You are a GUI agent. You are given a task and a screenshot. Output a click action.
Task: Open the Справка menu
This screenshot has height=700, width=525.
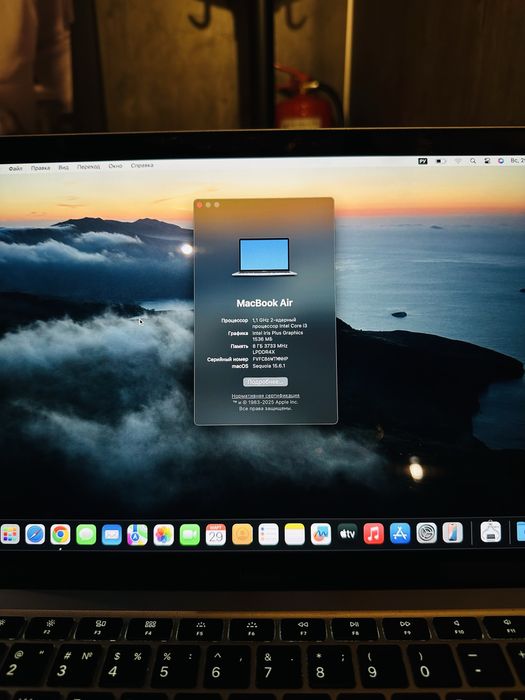pos(142,165)
